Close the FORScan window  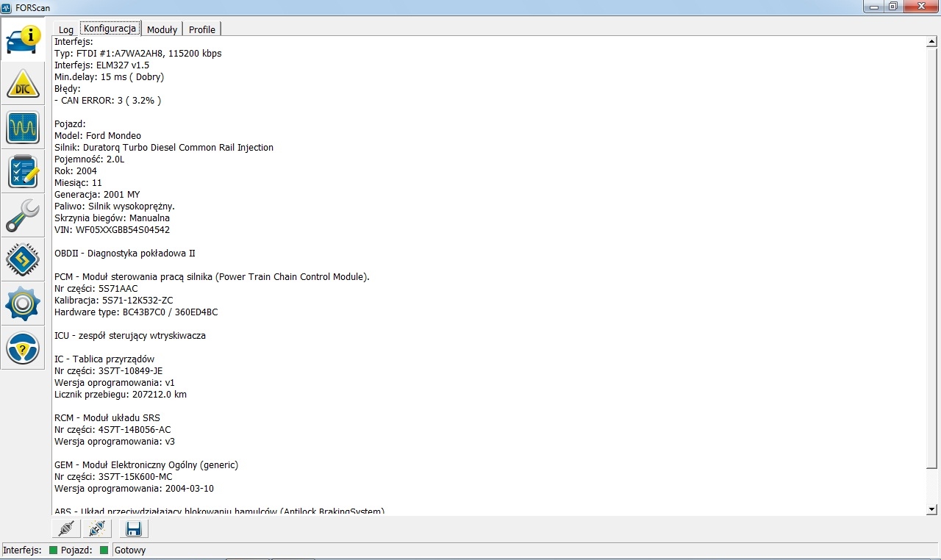[x=920, y=6]
